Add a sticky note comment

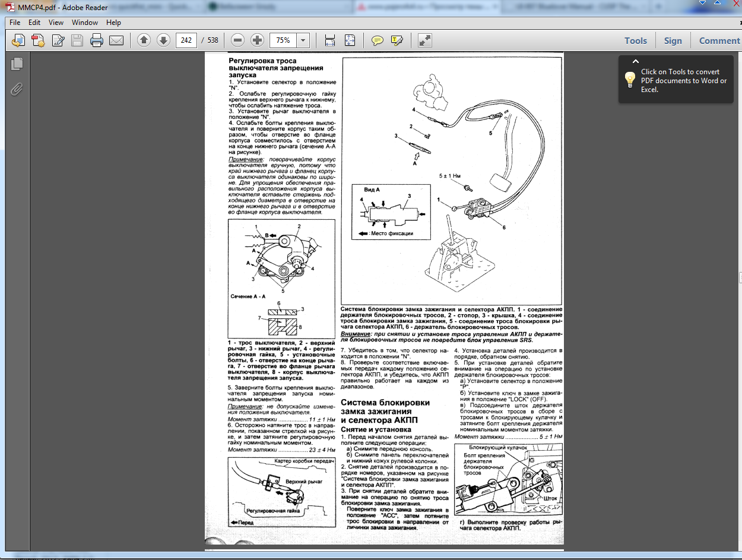point(377,40)
